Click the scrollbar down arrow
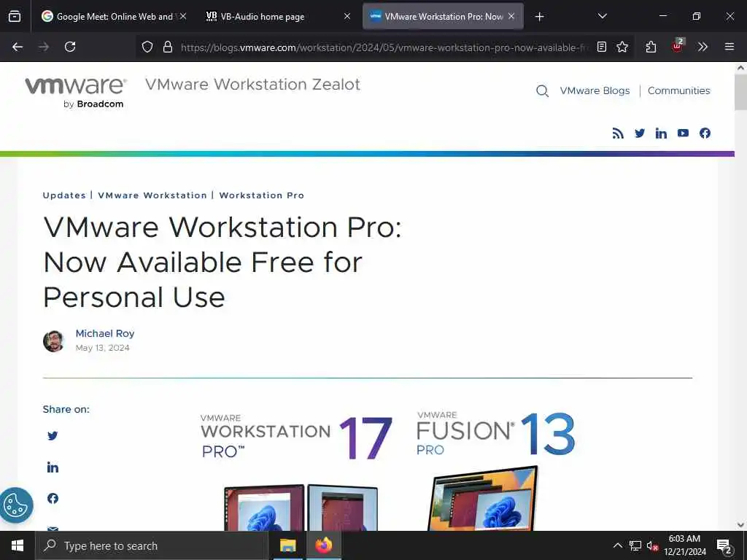The width and height of the screenshot is (747, 560). (x=741, y=525)
